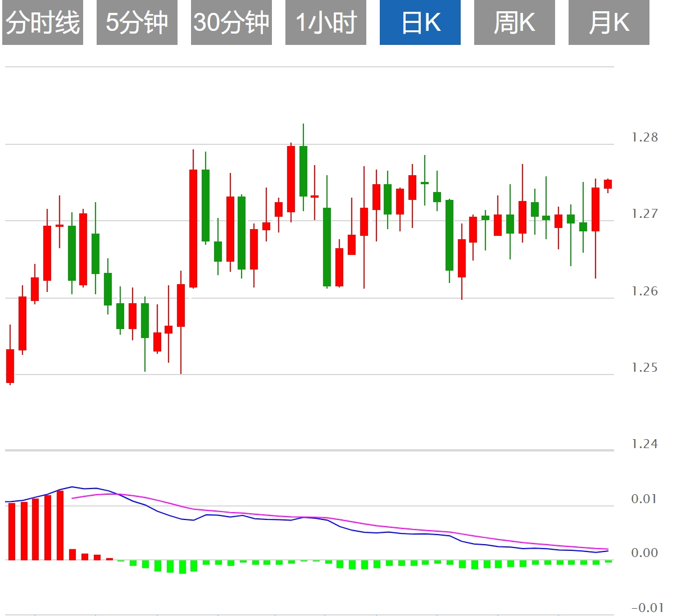Open the 30分钟 interval tab

point(231,23)
